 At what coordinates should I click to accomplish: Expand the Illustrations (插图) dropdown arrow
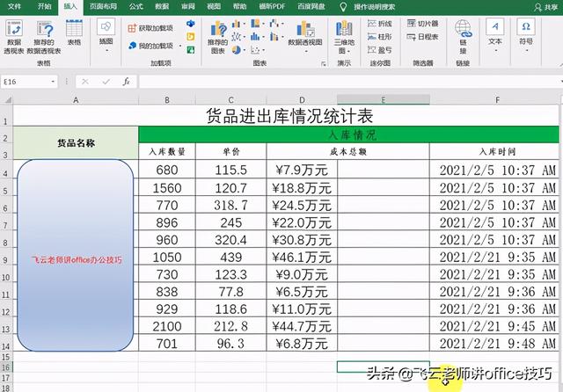(x=106, y=51)
